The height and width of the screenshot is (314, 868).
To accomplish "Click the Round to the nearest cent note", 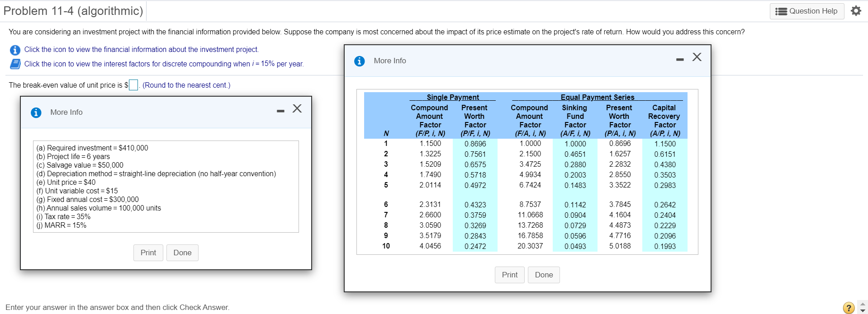I will tap(186, 85).
